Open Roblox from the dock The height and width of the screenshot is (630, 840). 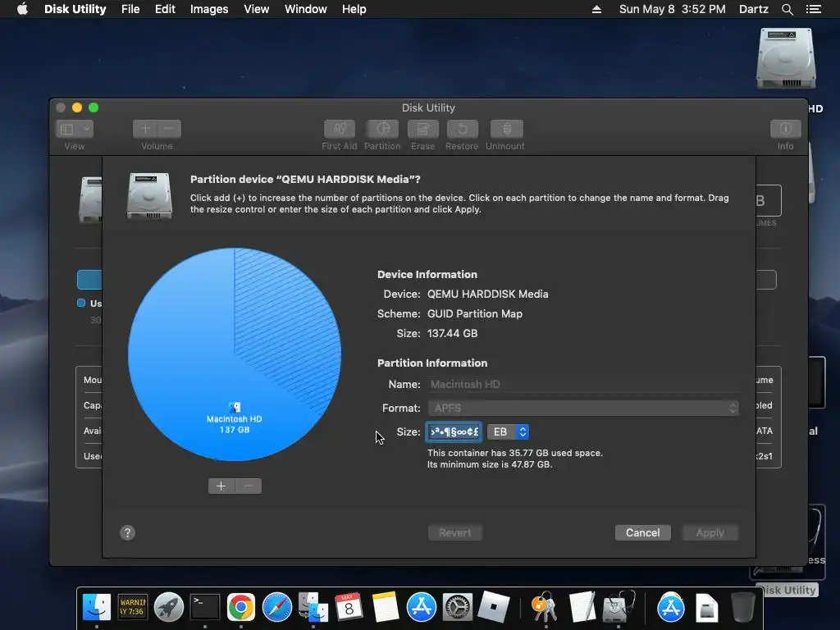(x=493, y=607)
